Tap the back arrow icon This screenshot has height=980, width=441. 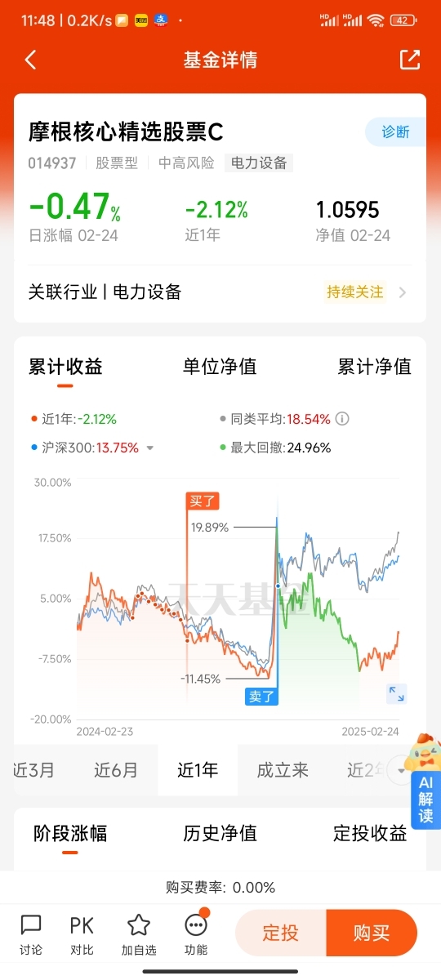point(30,60)
